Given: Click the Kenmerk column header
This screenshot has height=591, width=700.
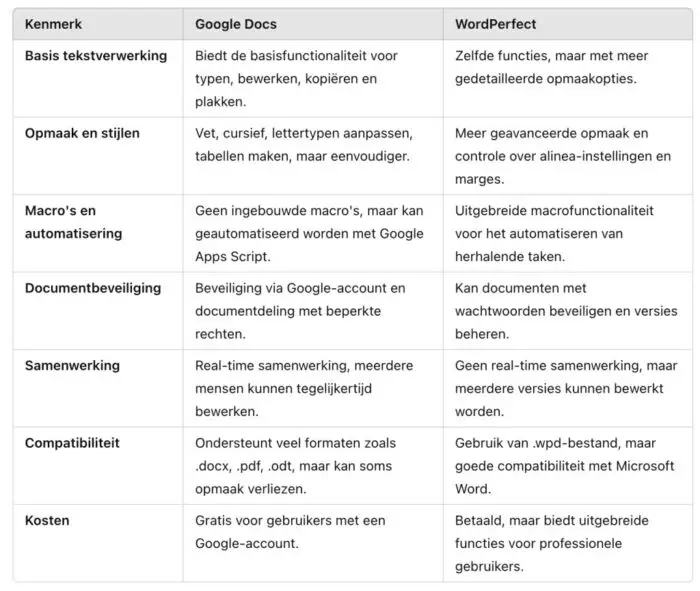Looking at the screenshot, I should 53,24.
